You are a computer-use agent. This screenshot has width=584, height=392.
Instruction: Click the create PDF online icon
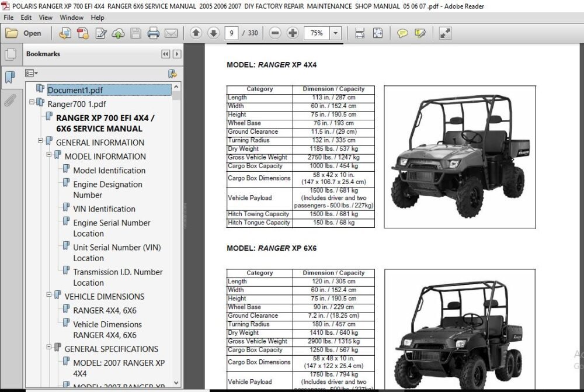click(x=65, y=33)
